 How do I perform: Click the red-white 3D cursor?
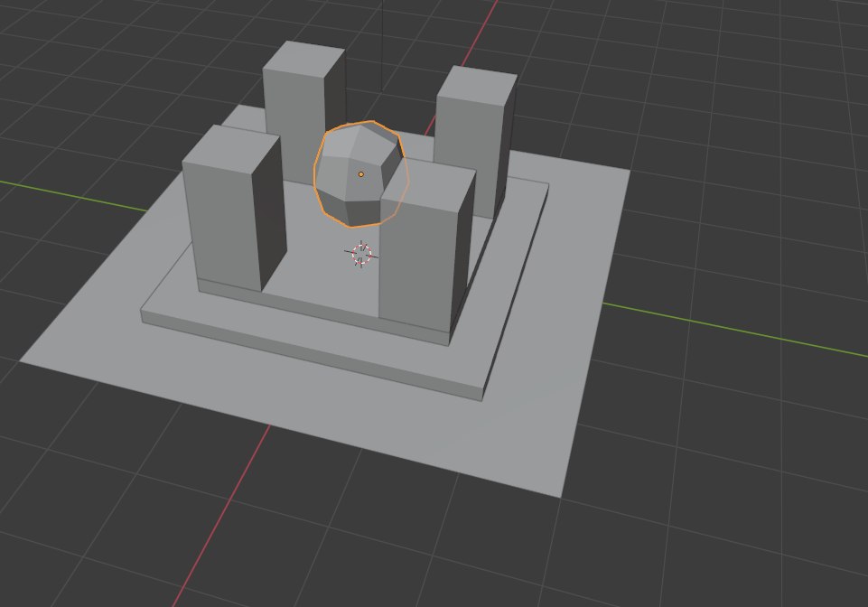[x=361, y=255]
